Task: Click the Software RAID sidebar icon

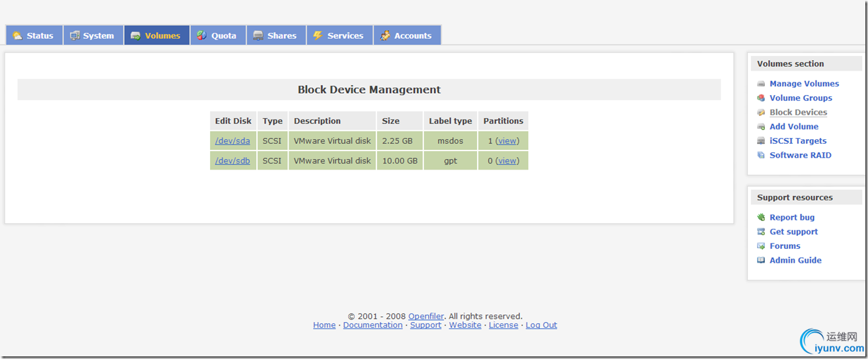Action: (x=761, y=156)
